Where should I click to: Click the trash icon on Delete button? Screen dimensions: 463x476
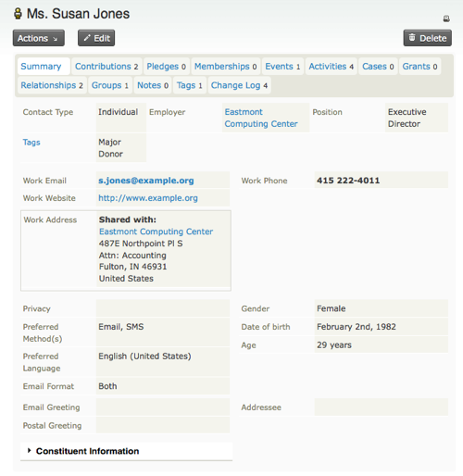click(x=412, y=37)
